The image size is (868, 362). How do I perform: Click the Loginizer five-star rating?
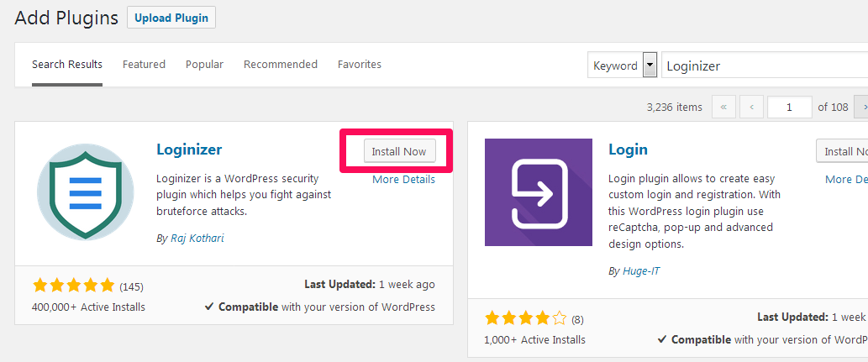[73, 286]
